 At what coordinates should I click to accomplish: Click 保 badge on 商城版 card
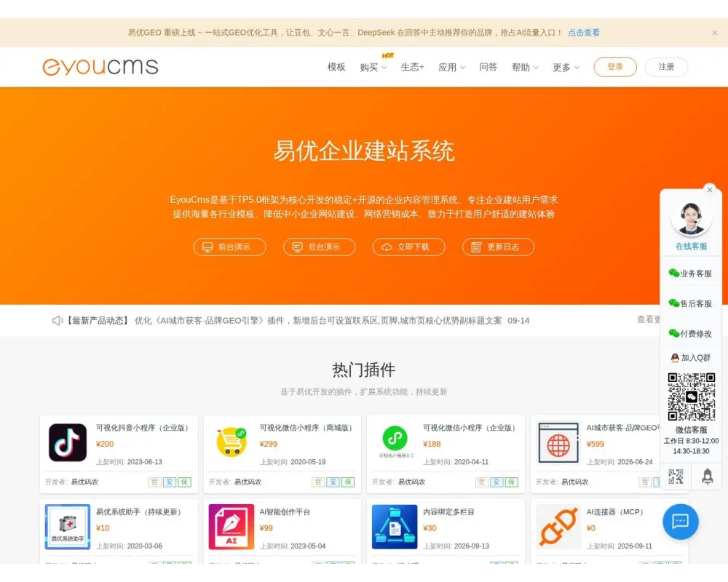348,482
